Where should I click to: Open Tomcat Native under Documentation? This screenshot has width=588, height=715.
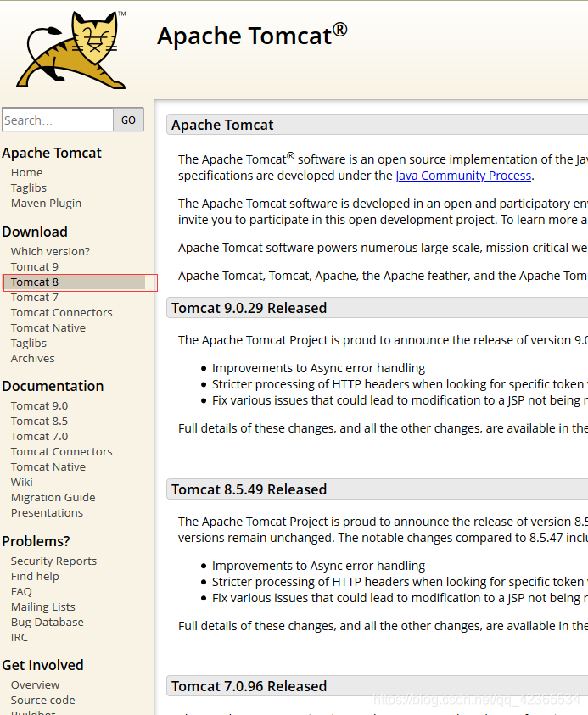pyautogui.click(x=48, y=467)
